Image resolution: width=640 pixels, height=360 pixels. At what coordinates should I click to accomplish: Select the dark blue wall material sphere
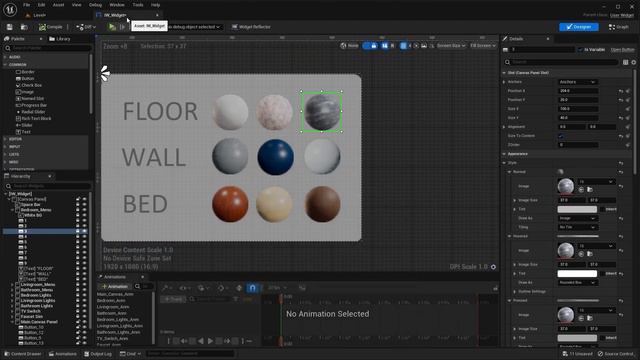pyautogui.click(x=276, y=157)
